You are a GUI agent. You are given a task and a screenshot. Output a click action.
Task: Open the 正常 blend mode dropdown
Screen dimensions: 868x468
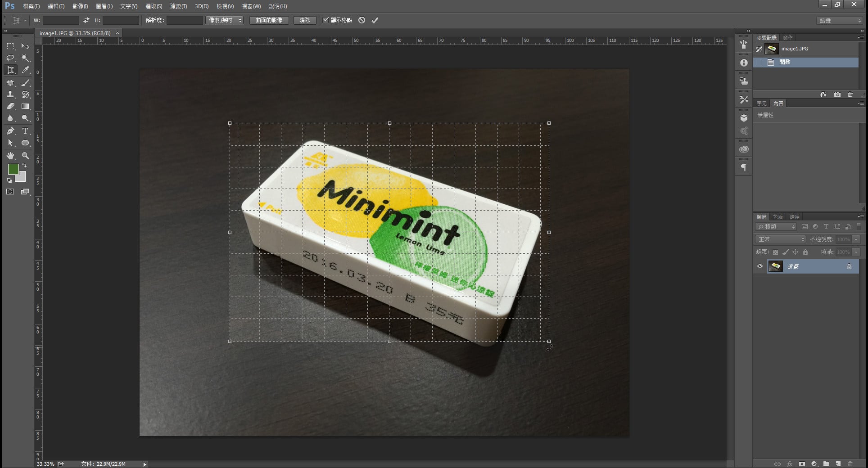780,239
